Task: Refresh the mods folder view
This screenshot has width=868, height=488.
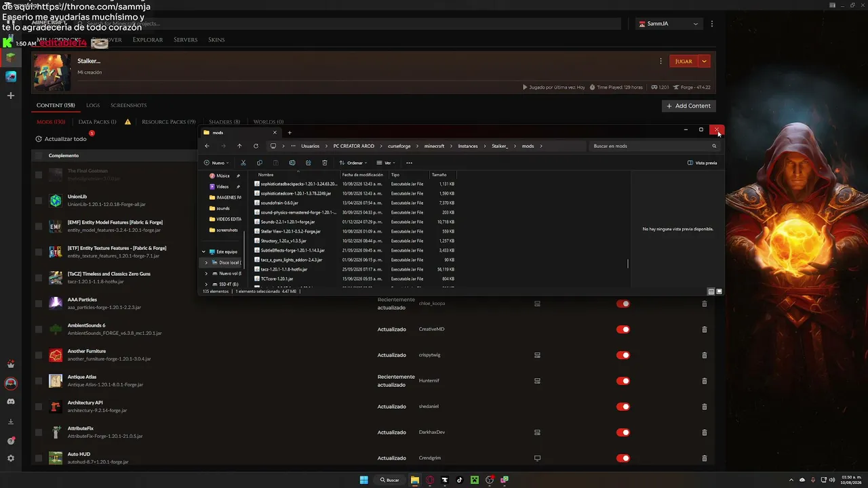Action: click(x=256, y=146)
